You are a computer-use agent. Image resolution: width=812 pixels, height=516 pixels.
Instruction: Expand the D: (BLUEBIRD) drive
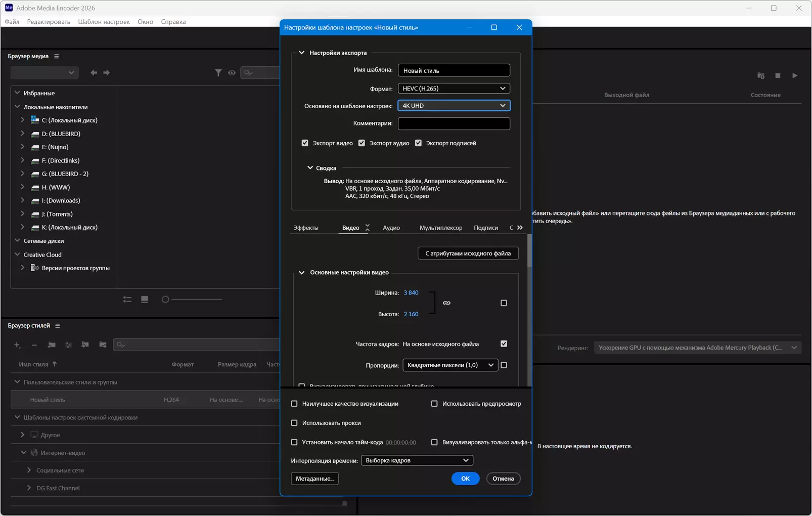coord(22,134)
